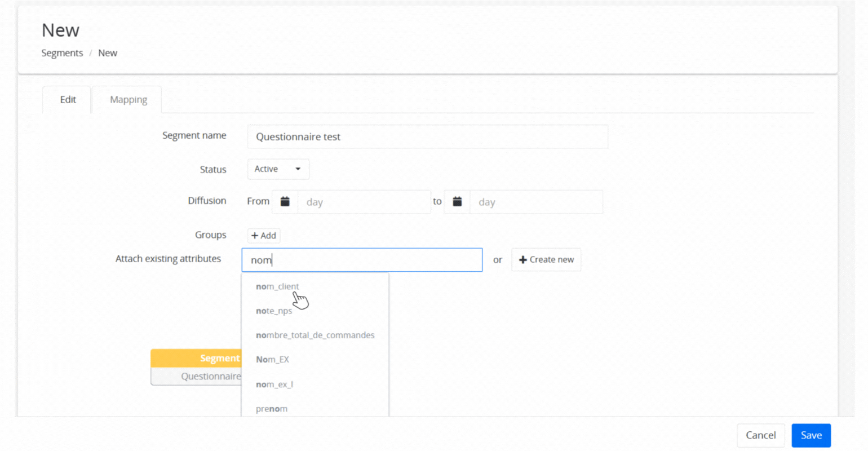
Task: Choose nom_ex_l from the dropdown list
Action: (274, 384)
